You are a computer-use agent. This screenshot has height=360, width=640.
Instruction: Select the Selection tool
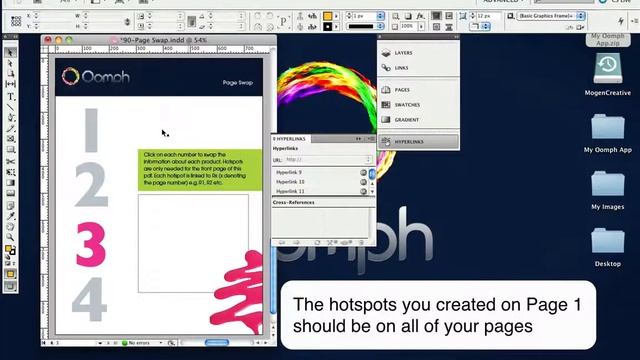10,53
